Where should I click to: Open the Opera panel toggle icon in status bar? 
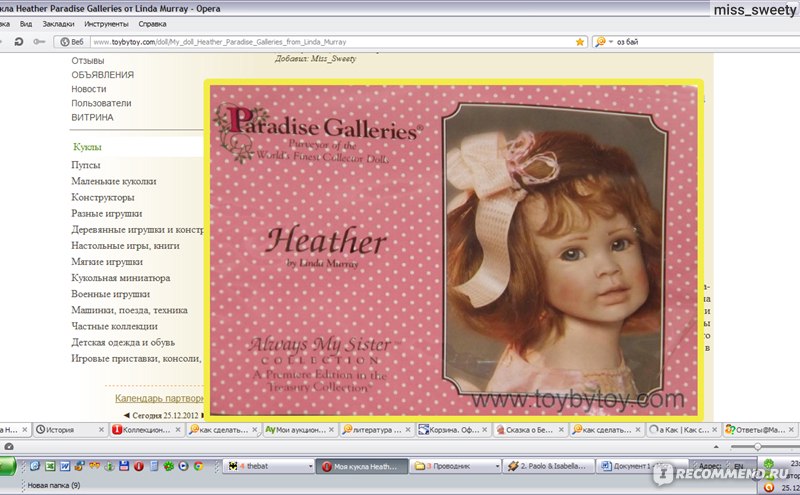click(9, 447)
